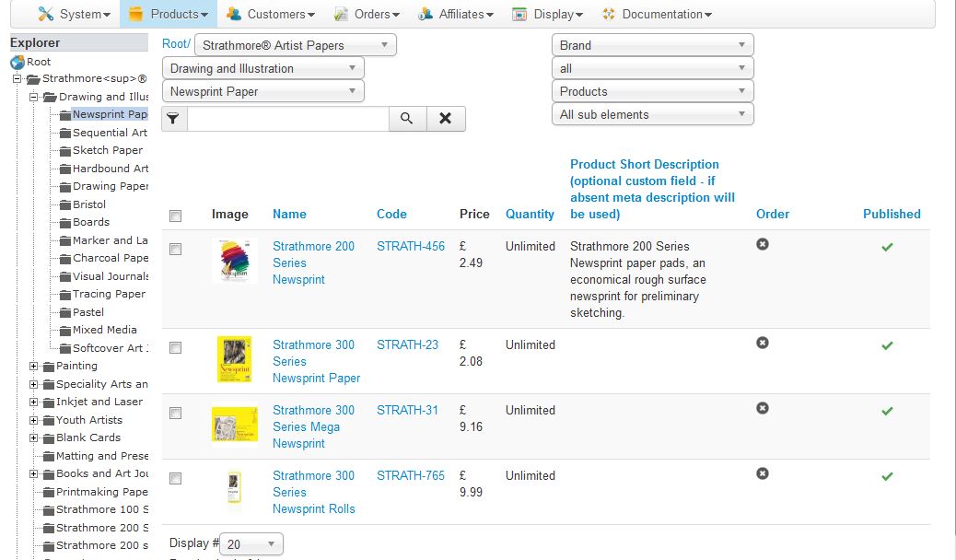Open Display # count dropdown

251,544
